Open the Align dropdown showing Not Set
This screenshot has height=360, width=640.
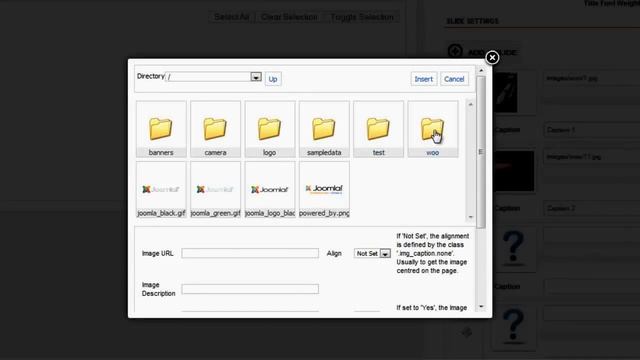coord(372,253)
